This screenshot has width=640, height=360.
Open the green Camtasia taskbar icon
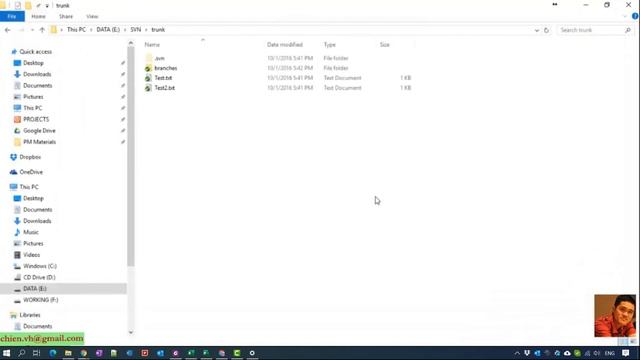pos(237,353)
